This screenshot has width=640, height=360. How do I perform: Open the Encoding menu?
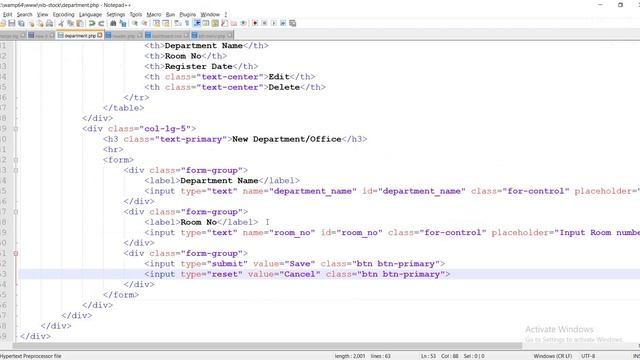pos(64,14)
